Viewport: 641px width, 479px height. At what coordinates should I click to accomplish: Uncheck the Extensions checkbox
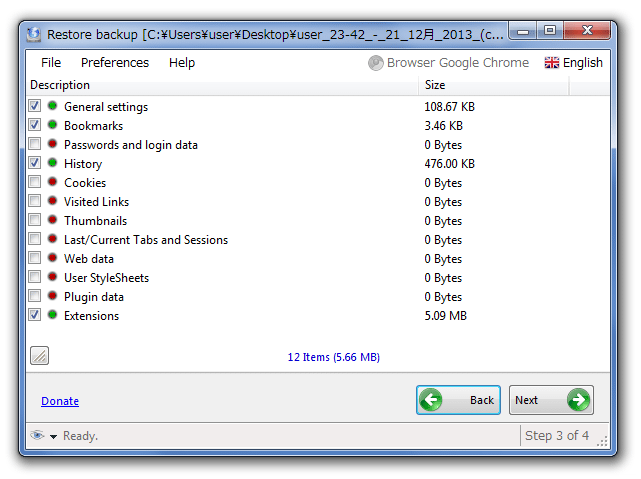click(x=35, y=315)
